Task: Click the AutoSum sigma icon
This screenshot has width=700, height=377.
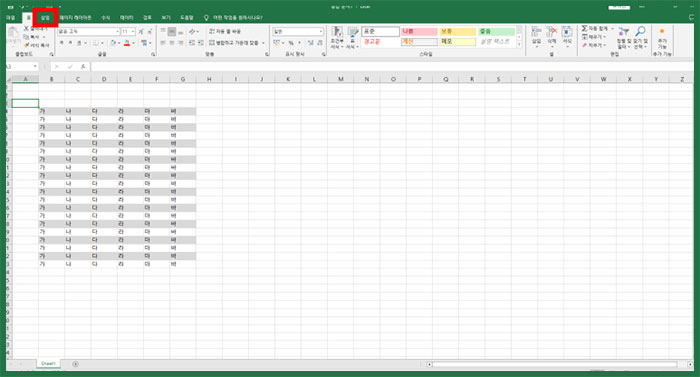Action: 584,29
